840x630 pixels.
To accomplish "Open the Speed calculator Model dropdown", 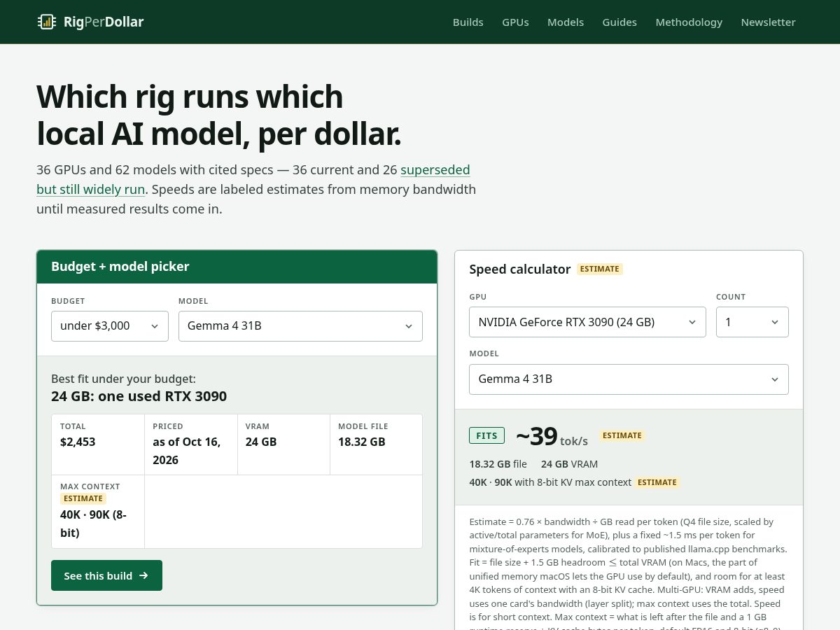I will (629, 379).
